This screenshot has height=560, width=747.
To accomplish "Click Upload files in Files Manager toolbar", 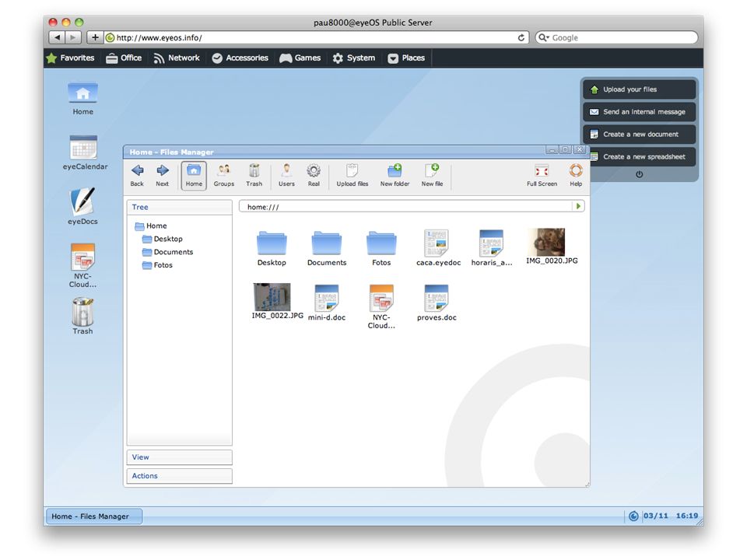I will (352, 175).
